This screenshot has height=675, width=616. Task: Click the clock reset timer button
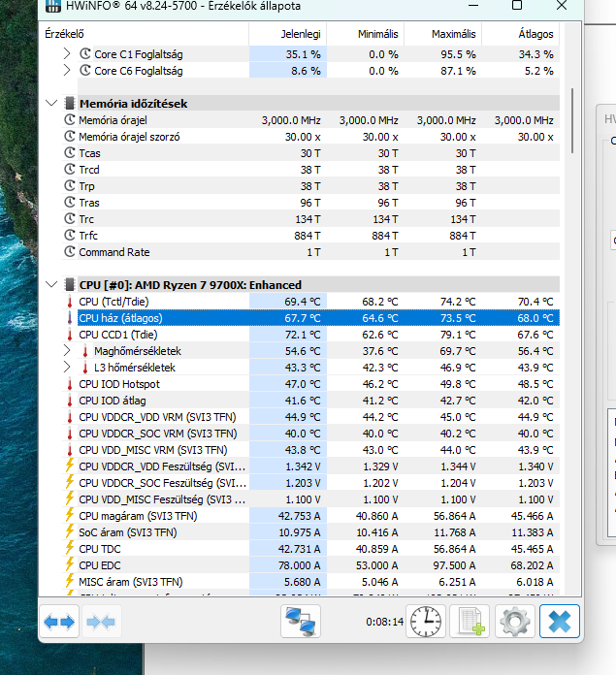pos(426,622)
